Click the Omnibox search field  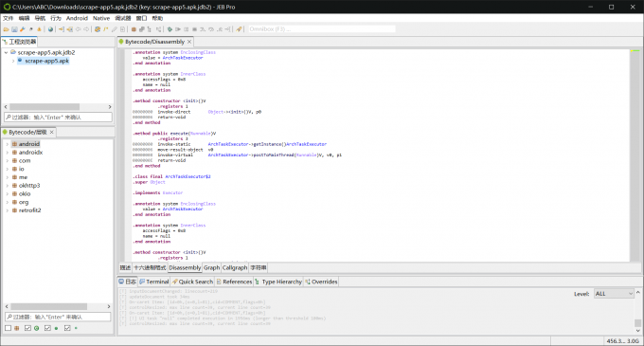[322, 29]
